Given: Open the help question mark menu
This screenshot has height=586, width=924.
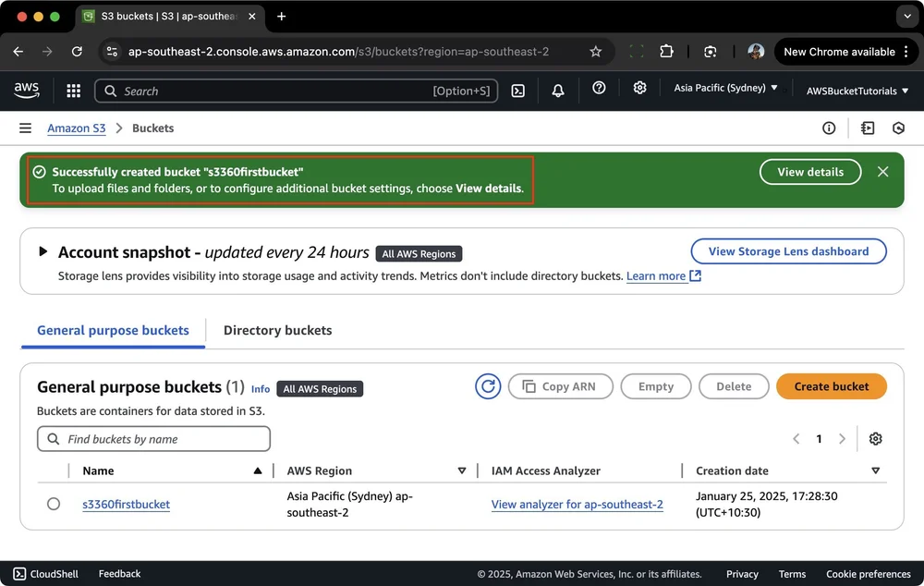Looking at the screenshot, I should [x=599, y=89].
